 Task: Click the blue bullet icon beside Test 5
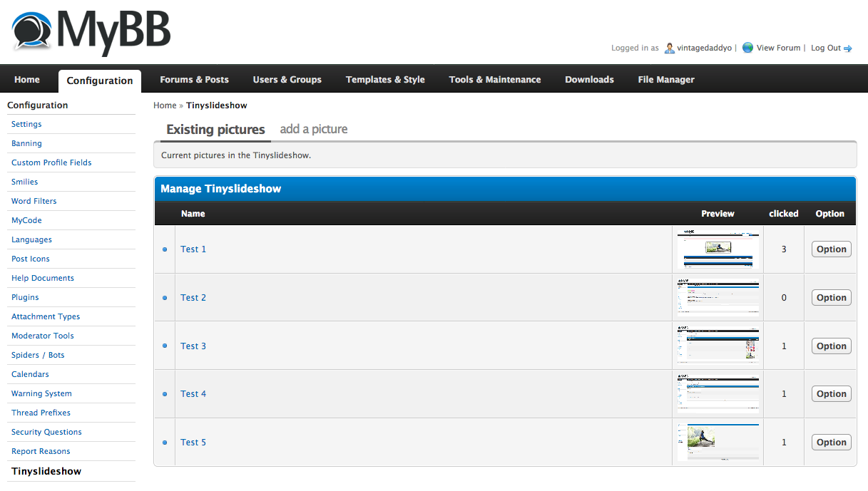click(x=165, y=443)
